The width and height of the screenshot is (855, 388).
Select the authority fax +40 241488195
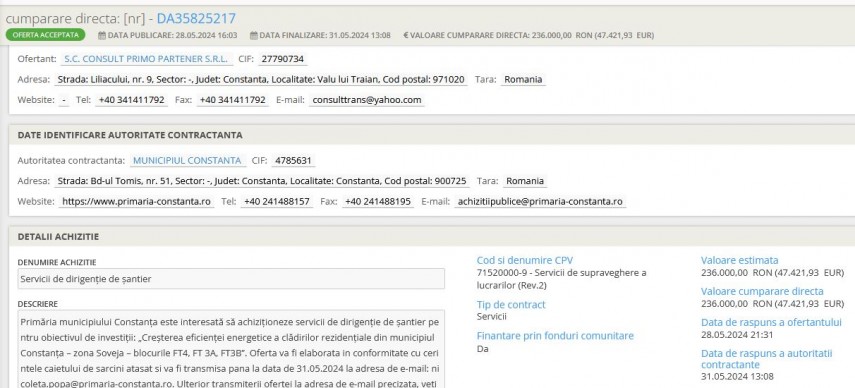tap(378, 202)
